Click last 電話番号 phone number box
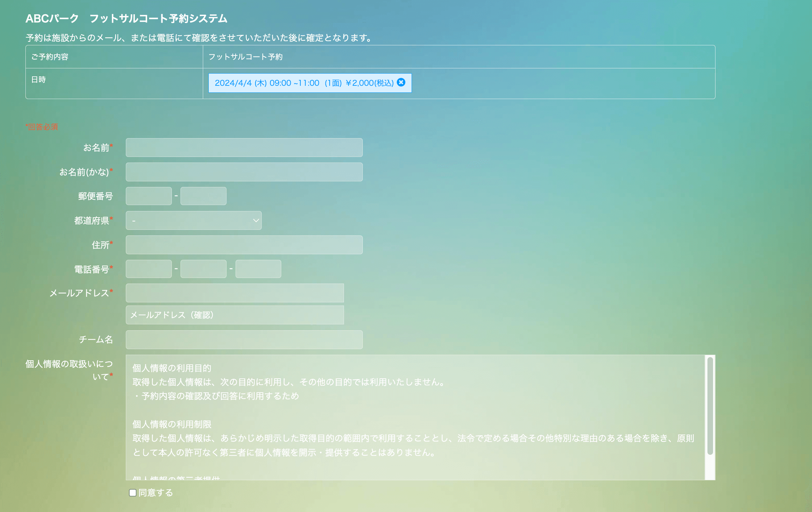 pos(258,269)
